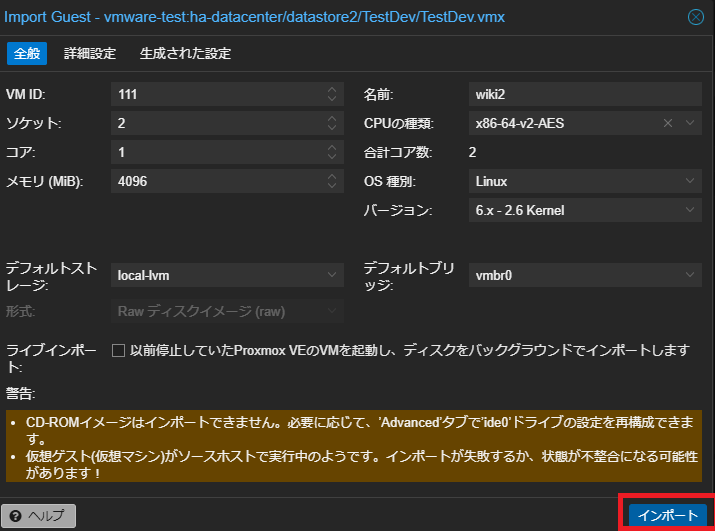
Task: Click the 名前 field containing wiki2
Action: [x=585, y=94]
